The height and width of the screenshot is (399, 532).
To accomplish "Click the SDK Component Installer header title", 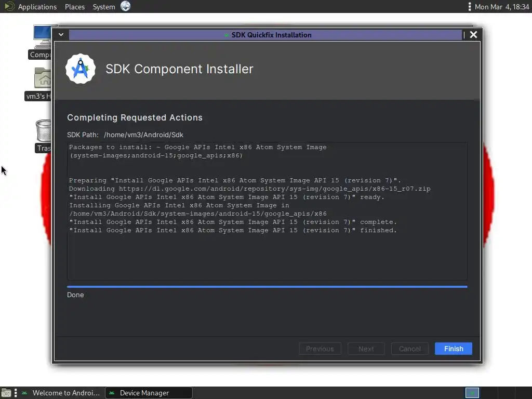I will tap(179, 69).
